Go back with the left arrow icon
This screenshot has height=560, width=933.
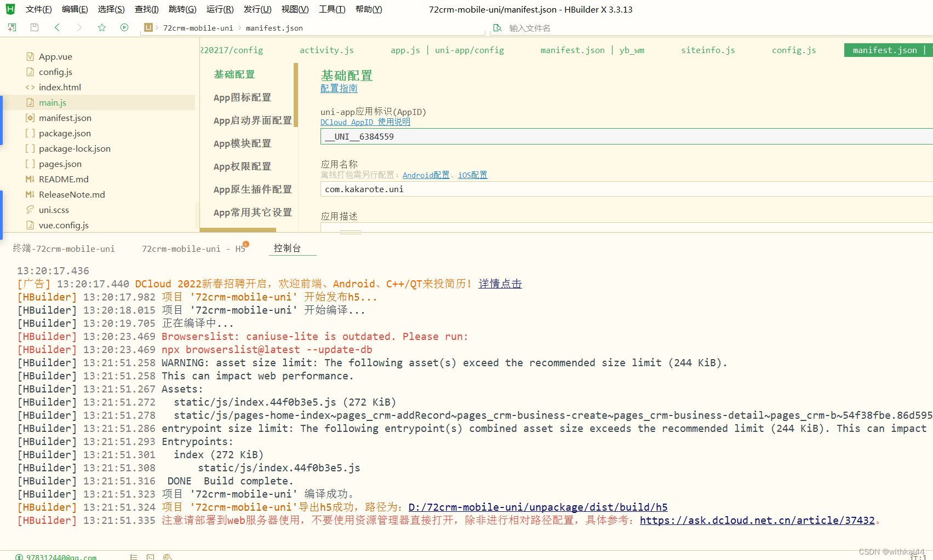[x=57, y=27]
